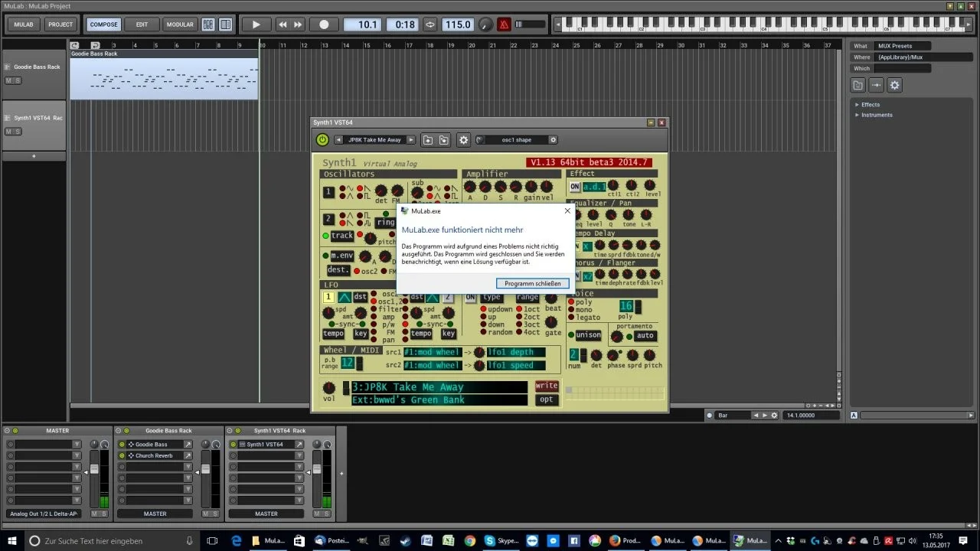Expand the Instruments tree item

[857, 115]
